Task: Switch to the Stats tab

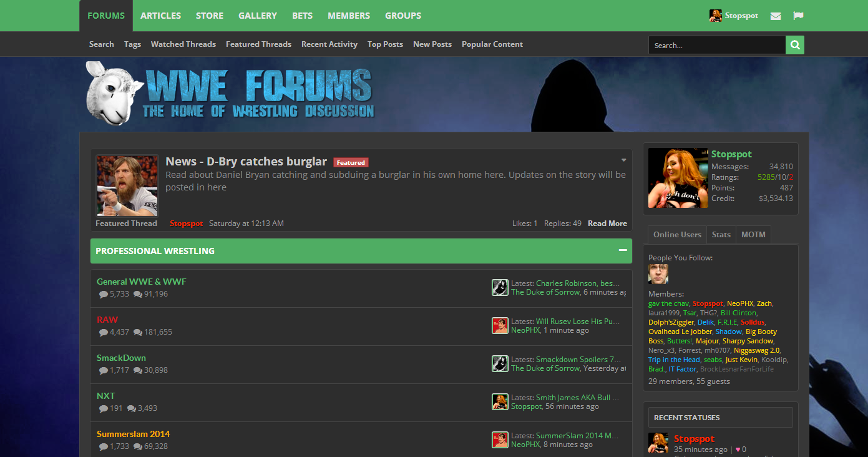Action: point(721,235)
